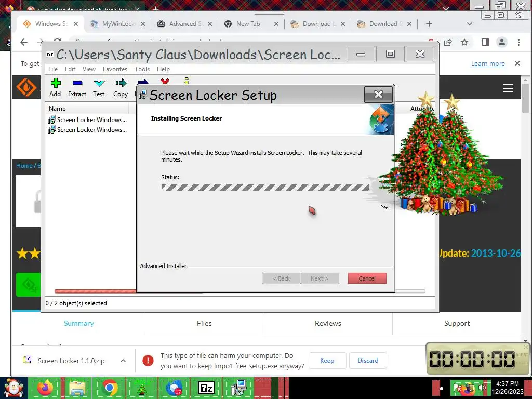532x399 pixels.
Task: Click Chrome back arrow
Action: [x=24, y=42]
